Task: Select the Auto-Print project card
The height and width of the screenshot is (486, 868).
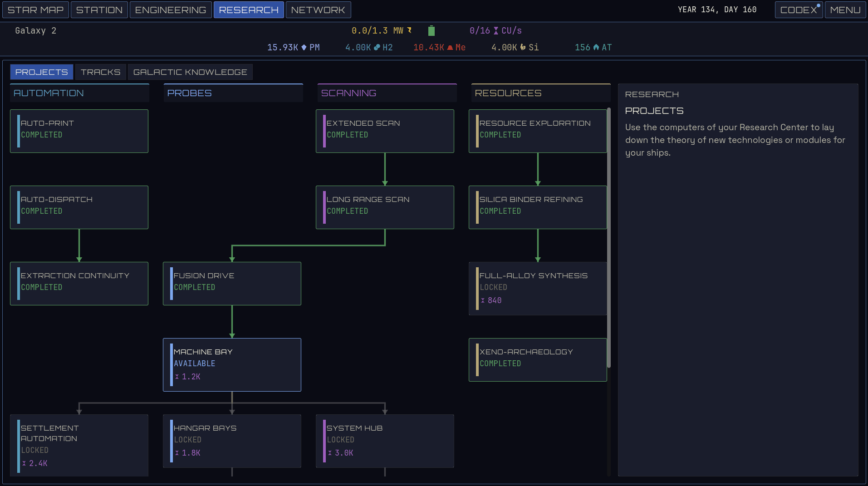Action: pos(79,131)
